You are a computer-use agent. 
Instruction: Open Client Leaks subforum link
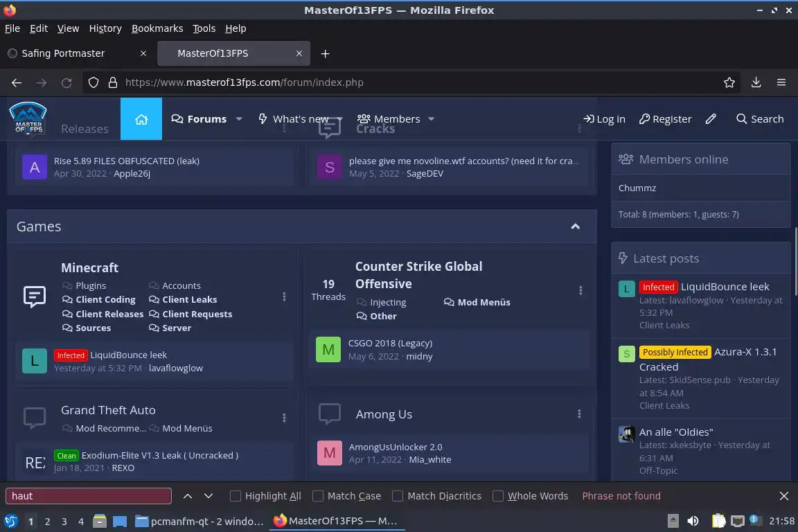pos(189,300)
